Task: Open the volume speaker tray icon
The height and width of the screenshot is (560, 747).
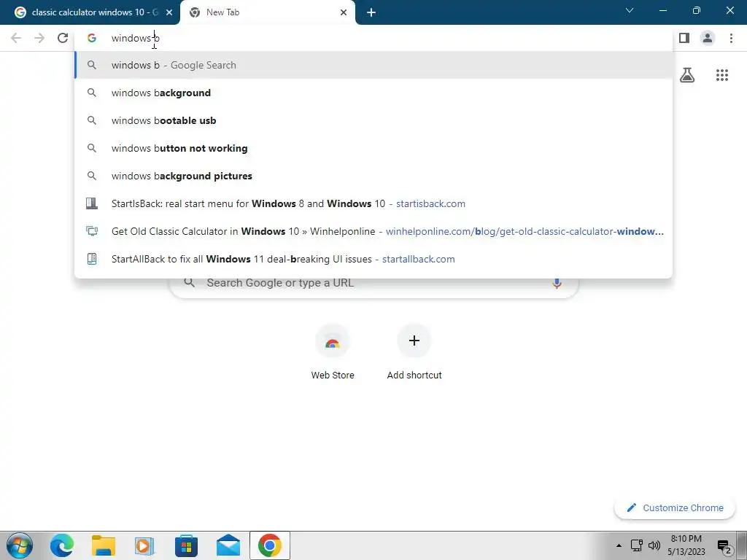Action: click(x=654, y=545)
